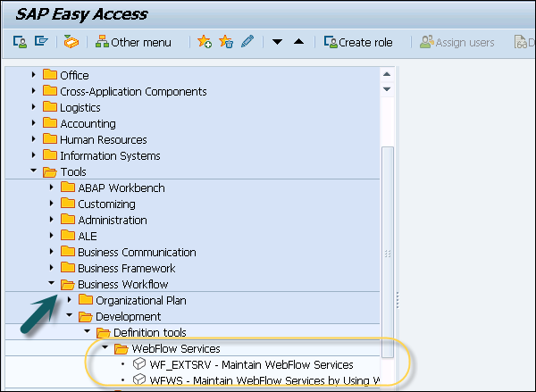Click the move favorites down arrow
536x392 pixels.
tap(277, 42)
